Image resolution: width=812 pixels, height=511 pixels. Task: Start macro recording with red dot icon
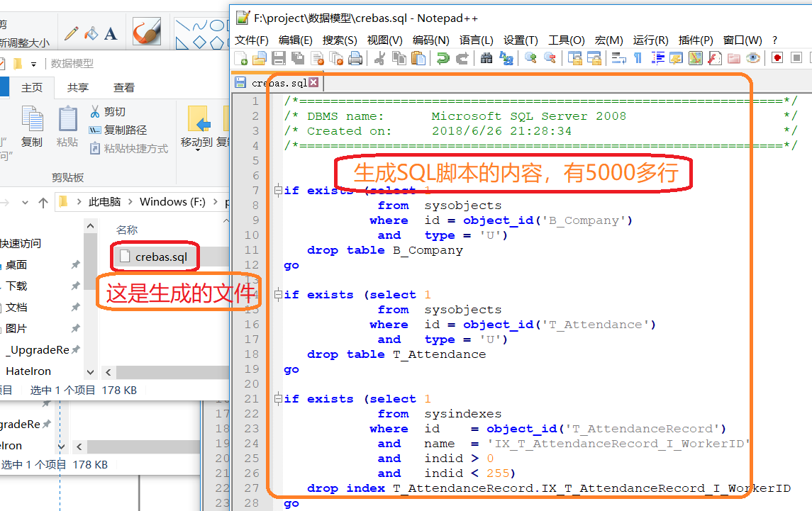tap(777, 58)
